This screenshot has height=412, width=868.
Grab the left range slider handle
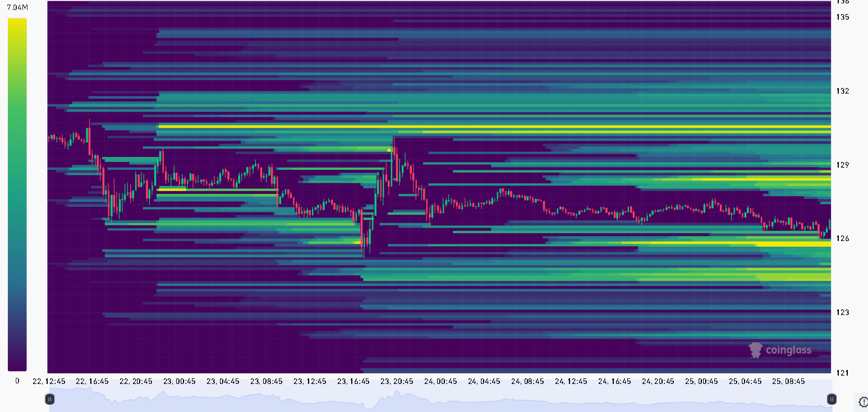[x=49, y=399]
